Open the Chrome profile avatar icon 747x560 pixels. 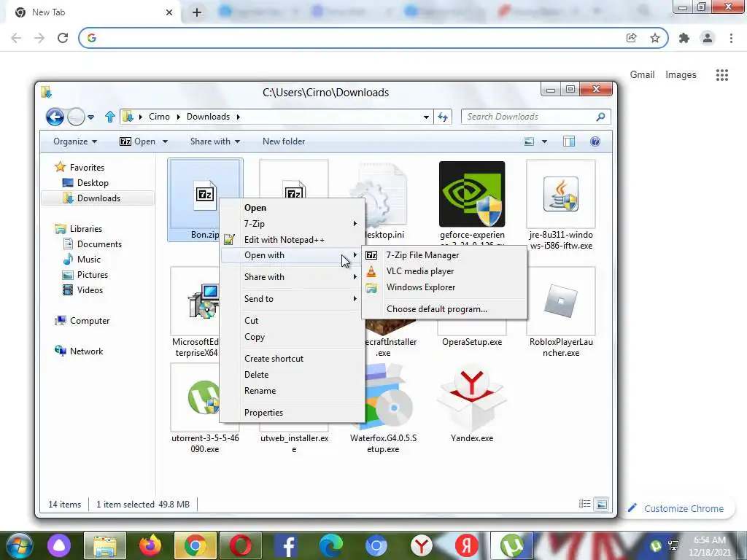708,38
